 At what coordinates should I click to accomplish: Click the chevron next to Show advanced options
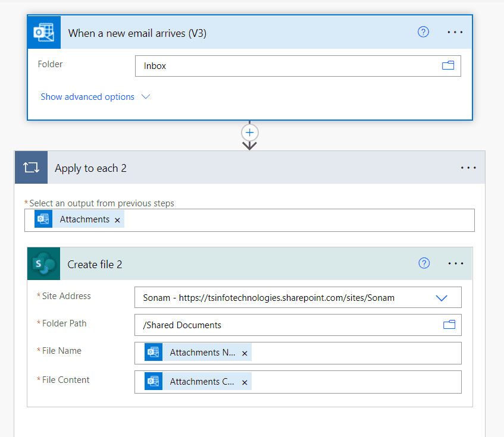(x=146, y=97)
